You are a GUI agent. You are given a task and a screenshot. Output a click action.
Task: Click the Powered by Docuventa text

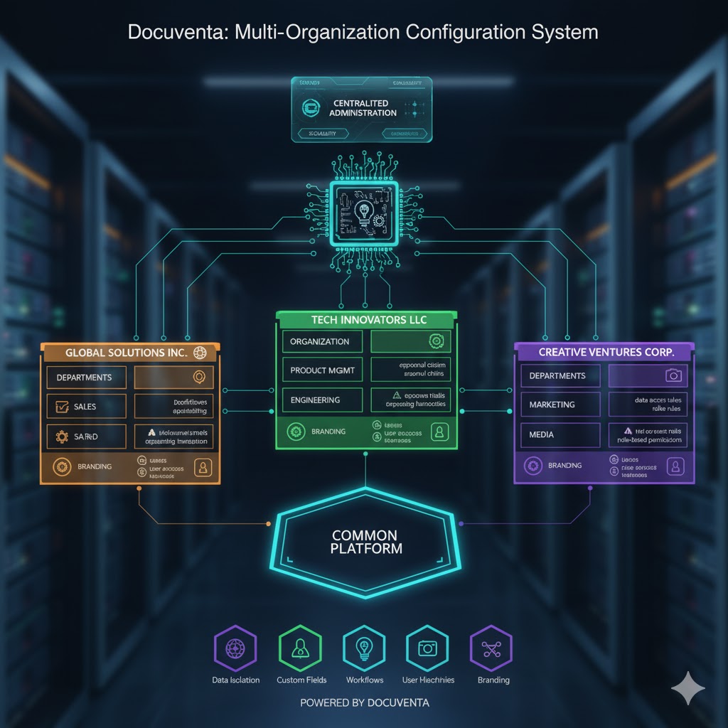(x=364, y=703)
